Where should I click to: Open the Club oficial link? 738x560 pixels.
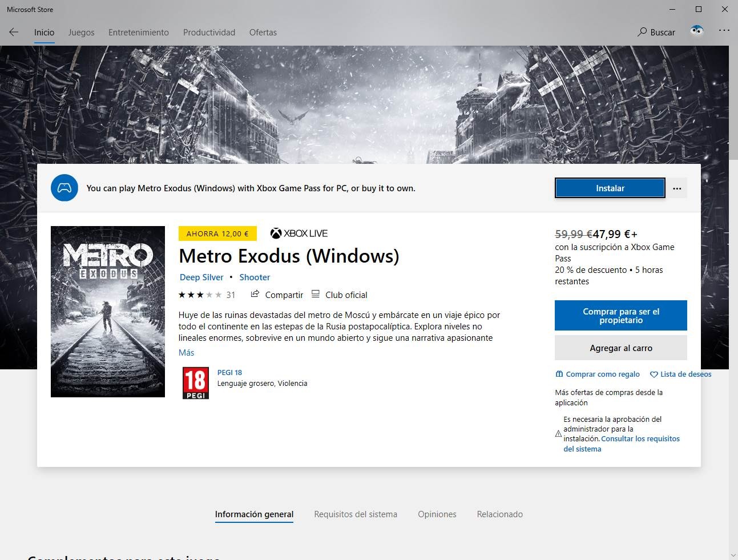point(346,295)
